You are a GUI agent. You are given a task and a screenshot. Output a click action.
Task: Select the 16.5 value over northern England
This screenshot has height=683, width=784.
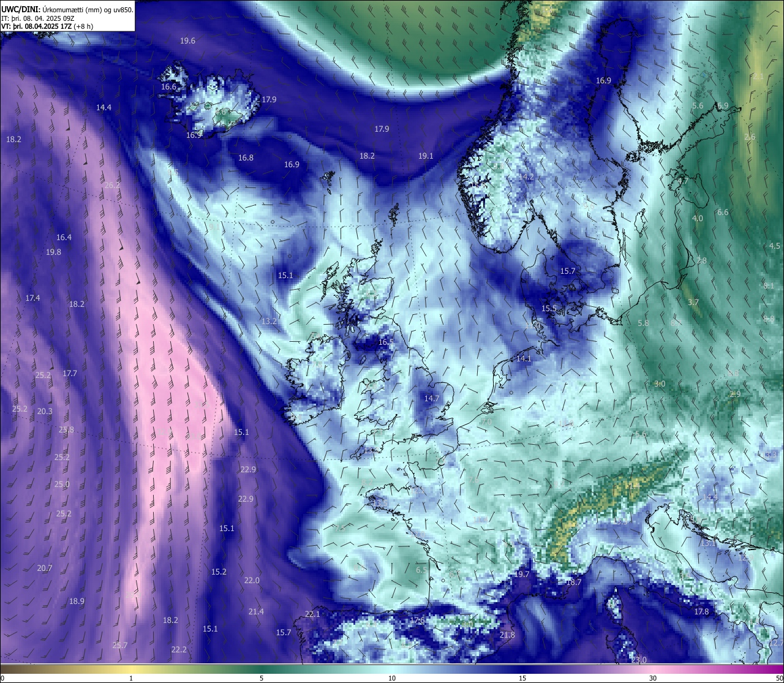[386, 342]
